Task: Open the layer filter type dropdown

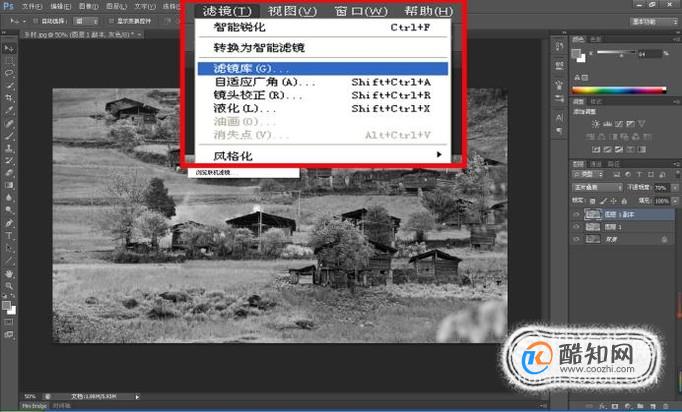Action: click(x=588, y=174)
